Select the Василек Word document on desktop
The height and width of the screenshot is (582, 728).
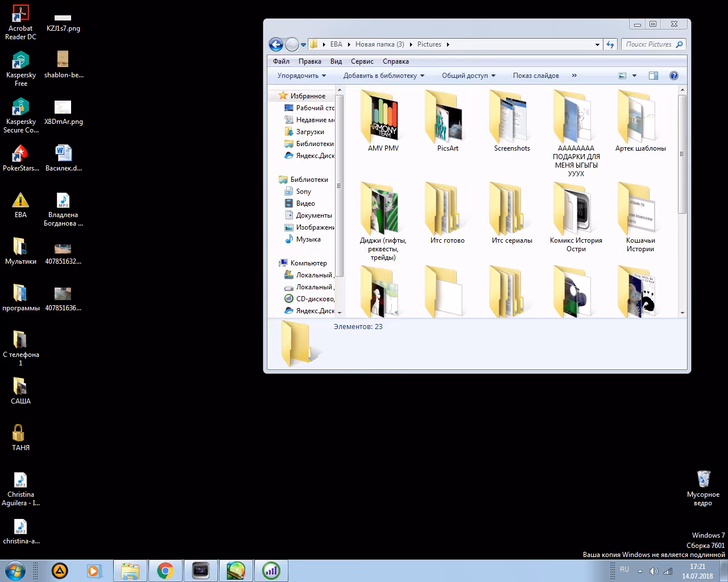pyautogui.click(x=63, y=158)
